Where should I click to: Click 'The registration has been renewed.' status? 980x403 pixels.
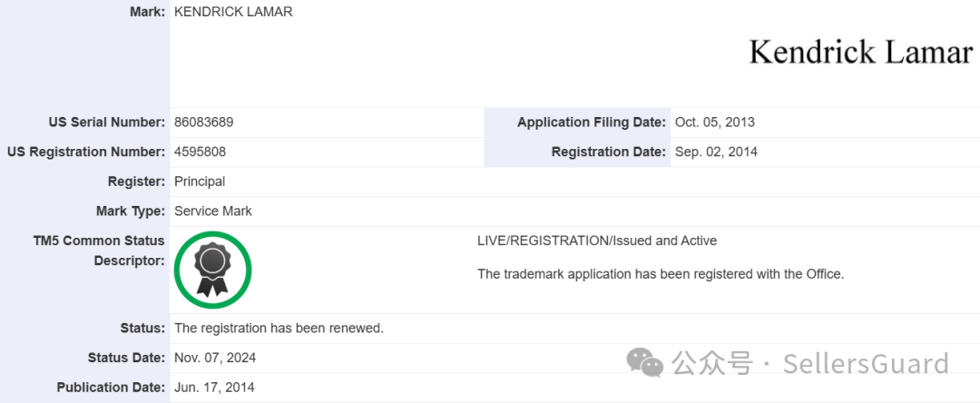(x=279, y=328)
